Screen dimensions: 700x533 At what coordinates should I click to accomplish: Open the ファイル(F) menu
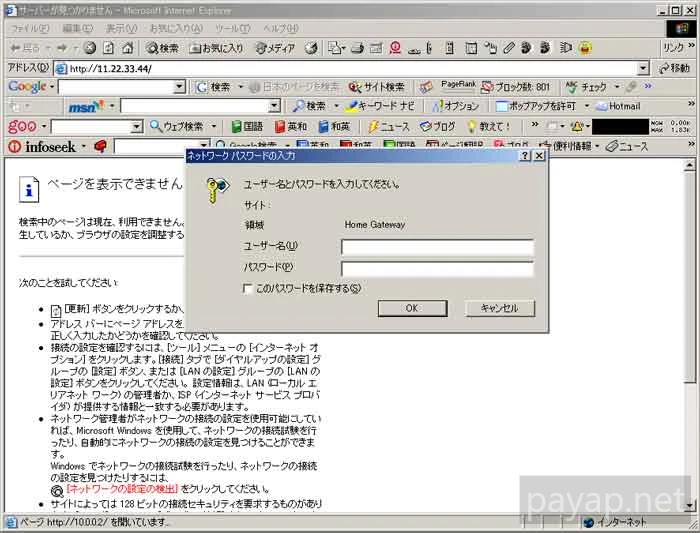pyautogui.click(x=29, y=29)
